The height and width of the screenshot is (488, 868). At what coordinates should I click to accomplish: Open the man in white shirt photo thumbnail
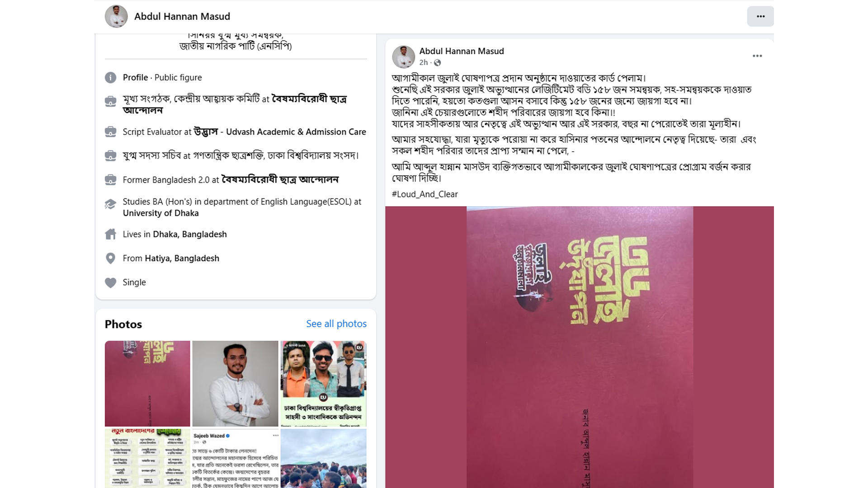click(235, 384)
